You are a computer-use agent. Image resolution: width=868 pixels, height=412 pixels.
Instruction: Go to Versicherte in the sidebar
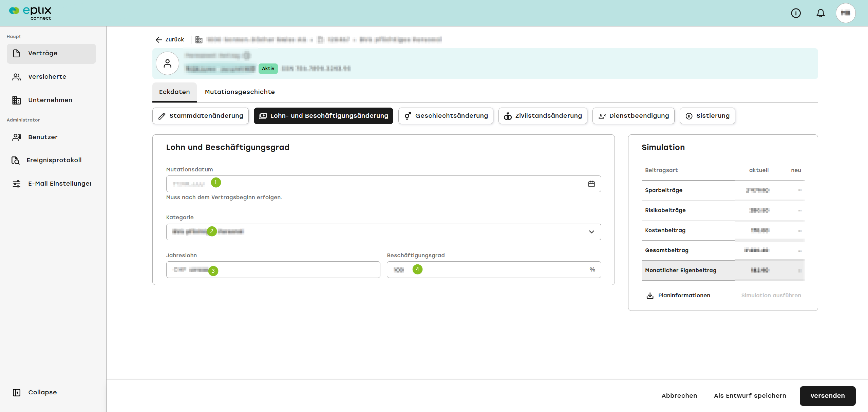click(51, 77)
